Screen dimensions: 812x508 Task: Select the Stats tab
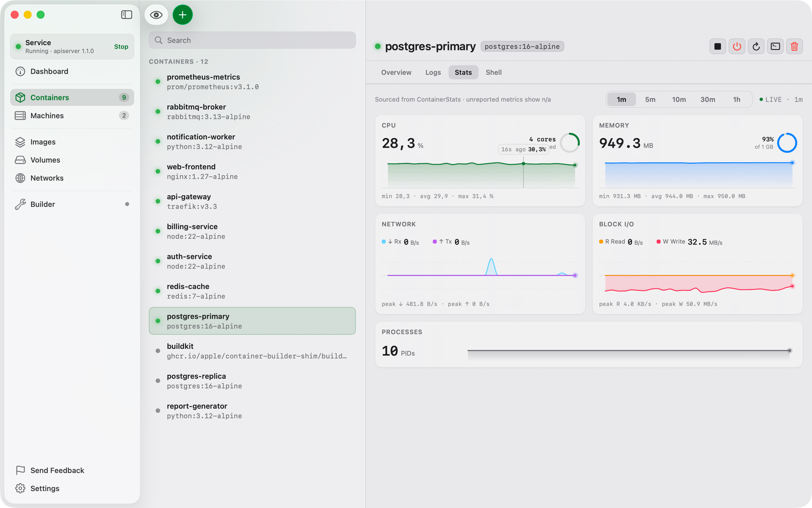pyautogui.click(x=464, y=72)
